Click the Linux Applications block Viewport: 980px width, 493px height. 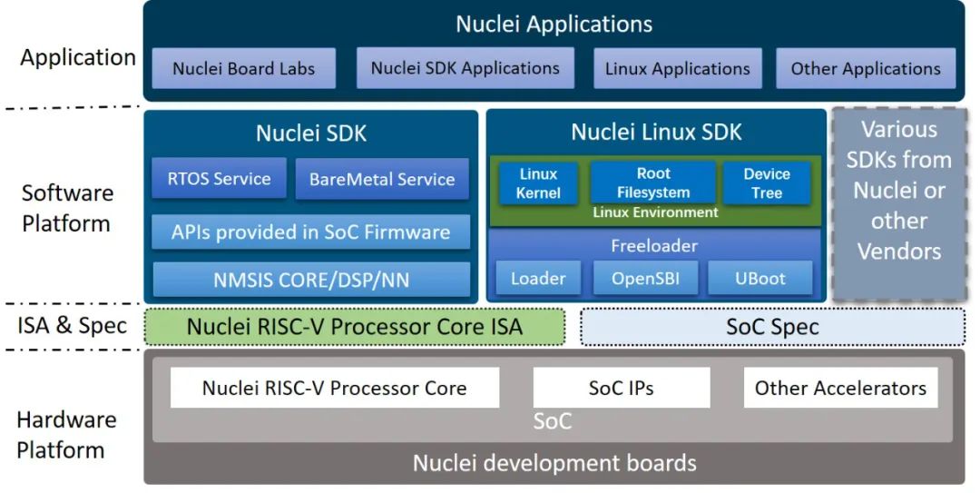point(678,68)
